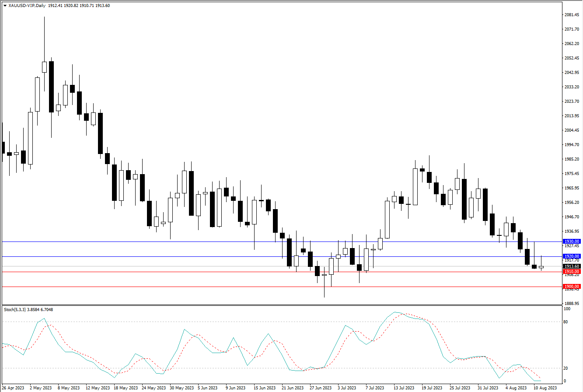The image size is (583, 392).
Task: Select the blue 1920.00 price label
Action: (x=571, y=256)
